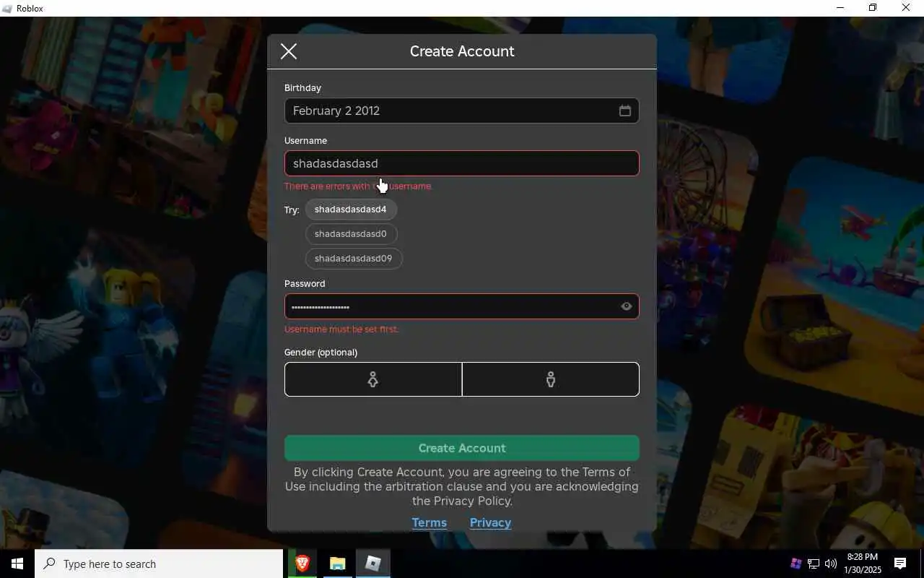The height and width of the screenshot is (578, 924).
Task: Open the Terms link
Action: tap(430, 522)
